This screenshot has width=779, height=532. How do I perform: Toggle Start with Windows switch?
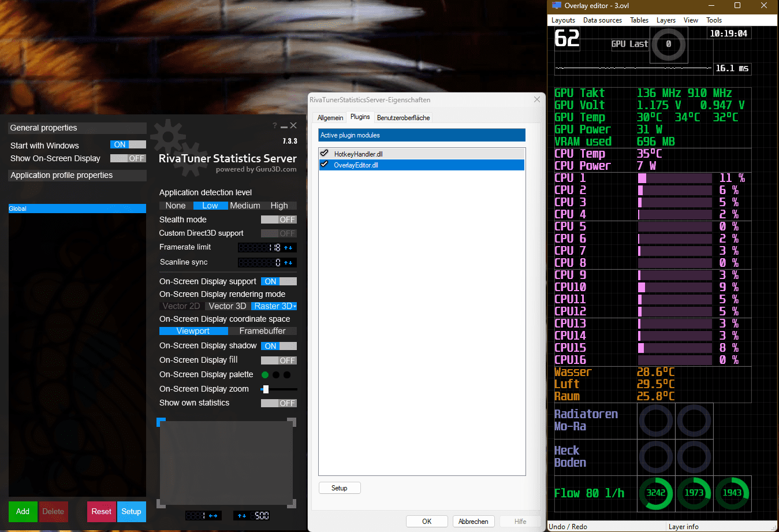[128, 144]
